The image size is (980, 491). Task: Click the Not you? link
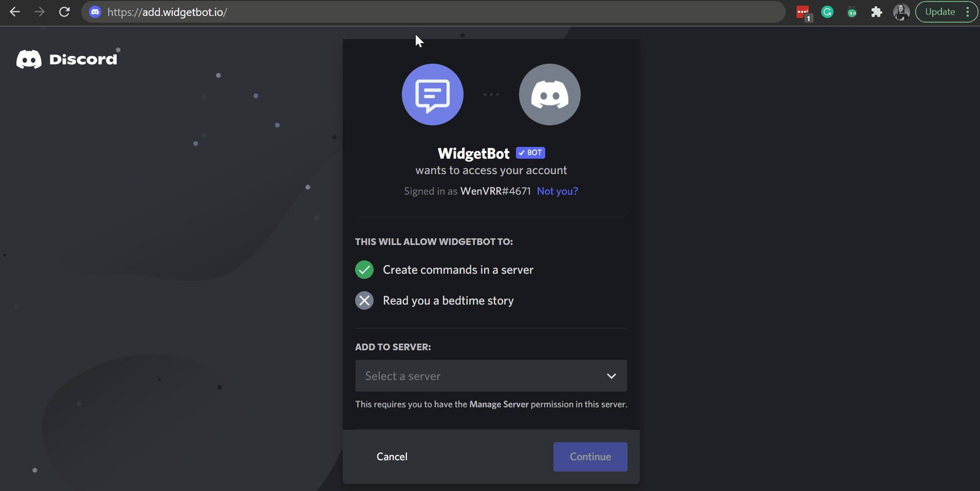(x=558, y=191)
